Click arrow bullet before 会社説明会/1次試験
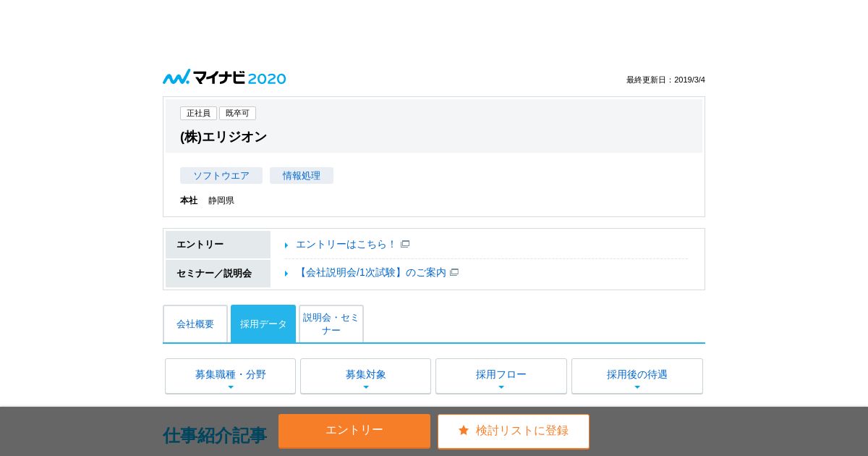The width and height of the screenshot is (868, 456). [x=286, y=274]
